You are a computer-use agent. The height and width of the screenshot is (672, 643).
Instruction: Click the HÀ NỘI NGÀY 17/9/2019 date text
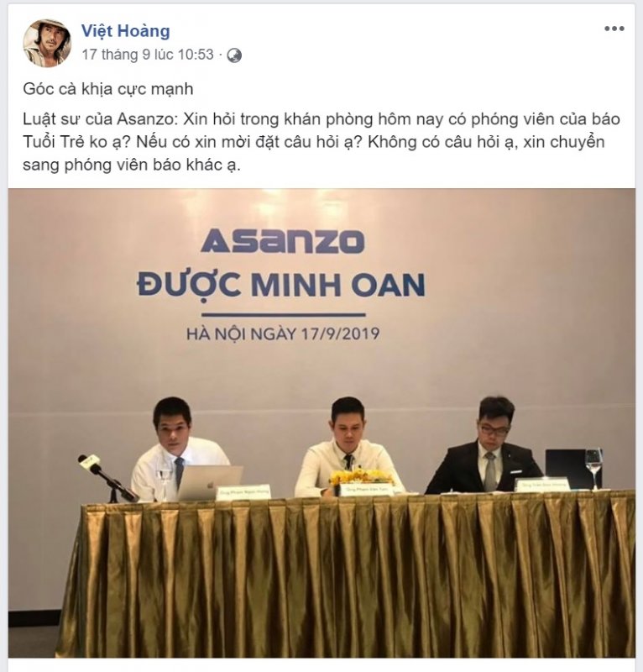click(283, 333)
